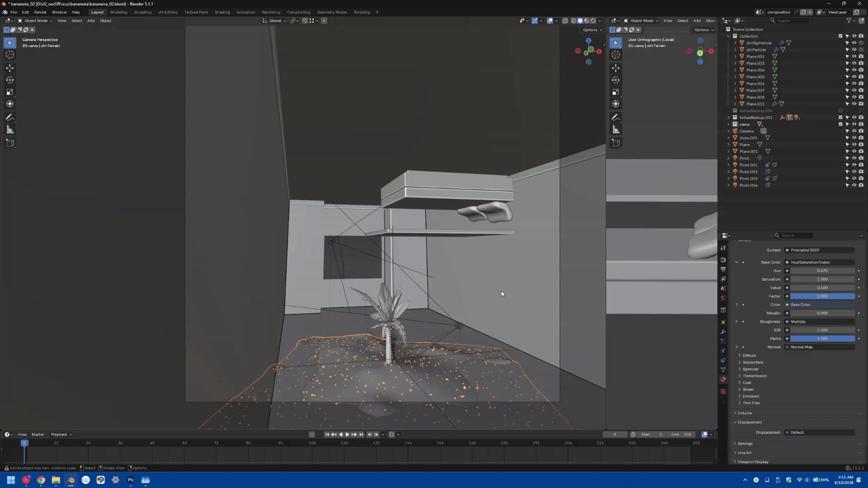Adjust the Hue value slider
The width and height of the screenshot is (868, 488).
click(x=822, y=271)
